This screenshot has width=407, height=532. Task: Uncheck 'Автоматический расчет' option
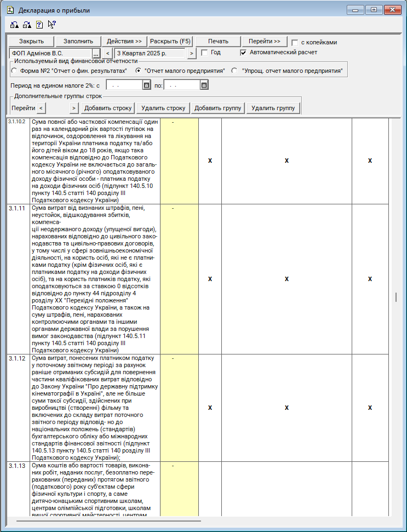click(244, 53)
